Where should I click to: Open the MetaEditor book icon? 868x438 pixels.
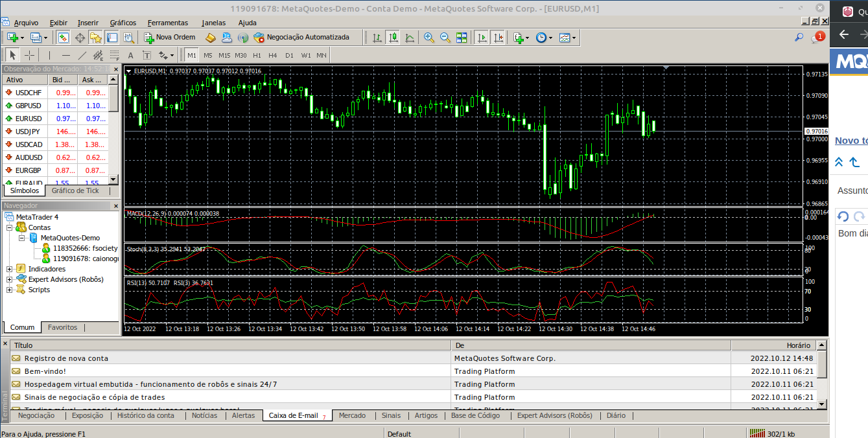pos(210,38)
